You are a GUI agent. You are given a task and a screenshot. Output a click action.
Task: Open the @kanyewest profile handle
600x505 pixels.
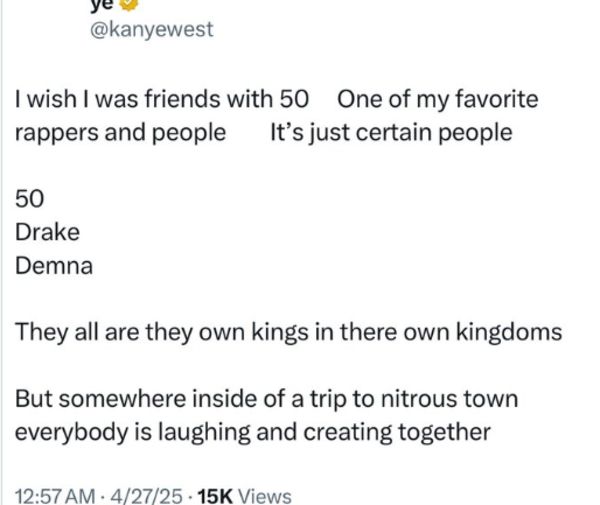tap(152, 29)
